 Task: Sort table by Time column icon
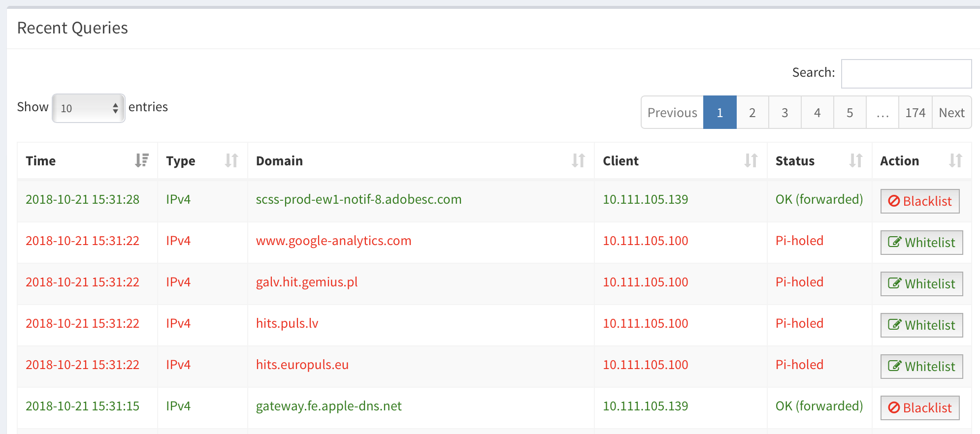pyautogui.click(x=142, y=160)
